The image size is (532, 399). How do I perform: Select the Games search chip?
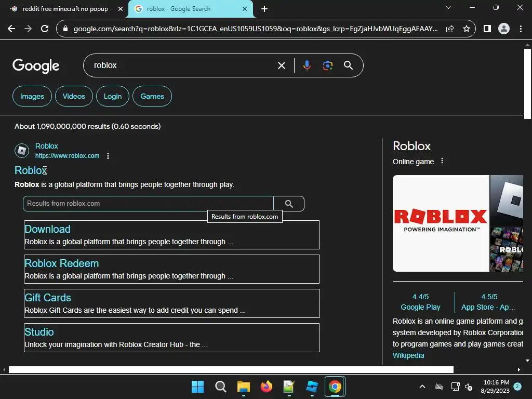click(x=152, y=96)
